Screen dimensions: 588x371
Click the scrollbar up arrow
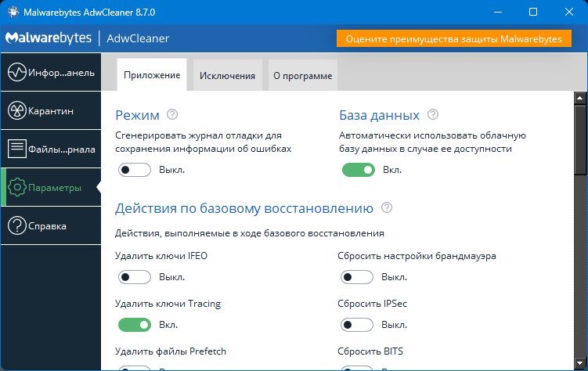pyautogui.click(x=579, y=98)
